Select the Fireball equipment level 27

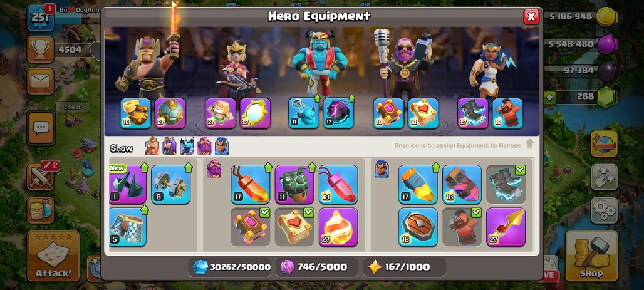[338, 227]
